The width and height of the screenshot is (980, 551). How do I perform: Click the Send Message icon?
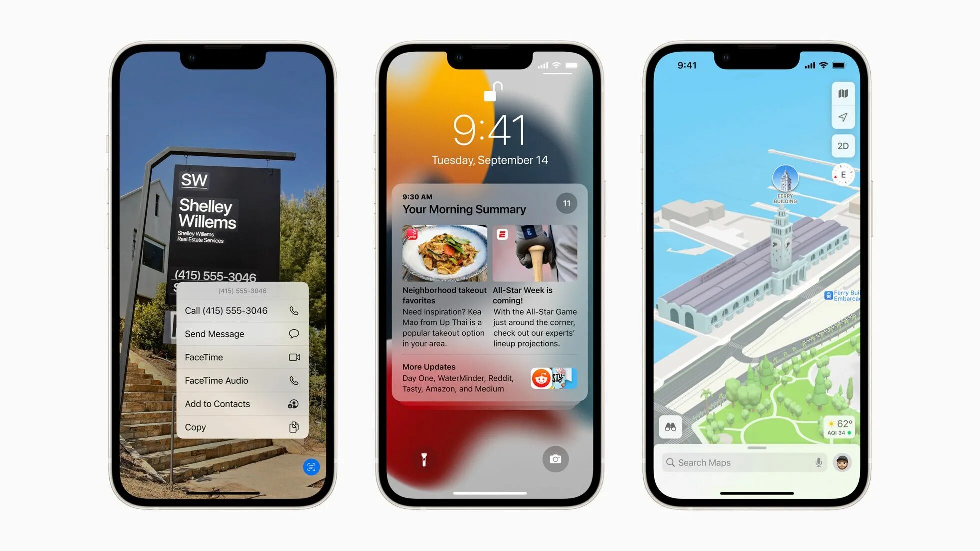click(x=294, y=333)
